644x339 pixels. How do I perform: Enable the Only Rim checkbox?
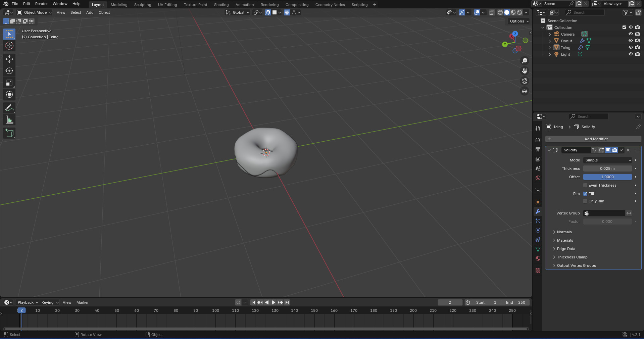(x=585, y=201)
